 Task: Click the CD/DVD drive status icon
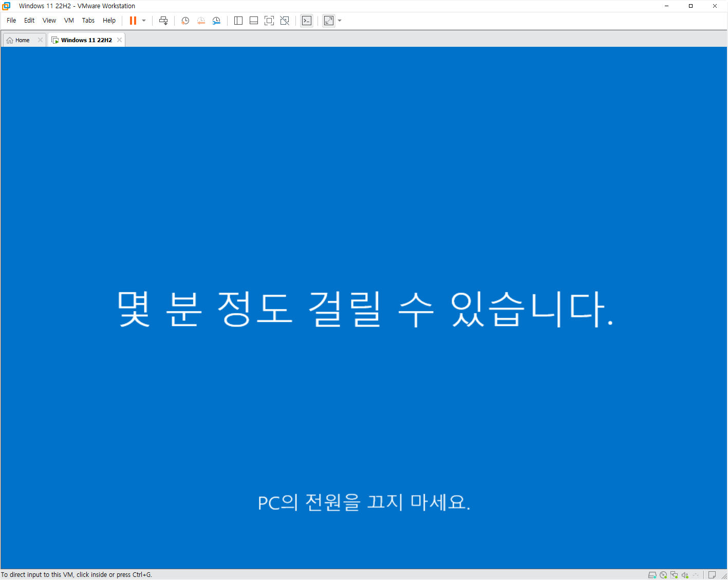point(663,575)
